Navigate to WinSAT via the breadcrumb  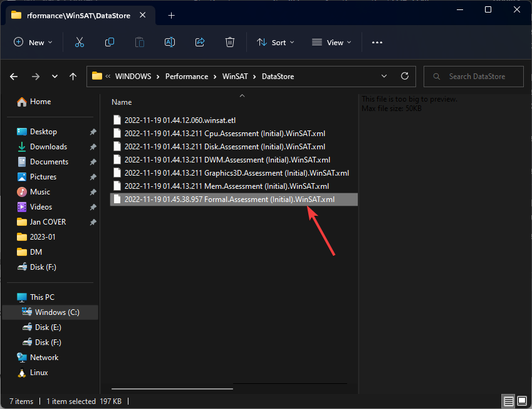pos(235,76)
